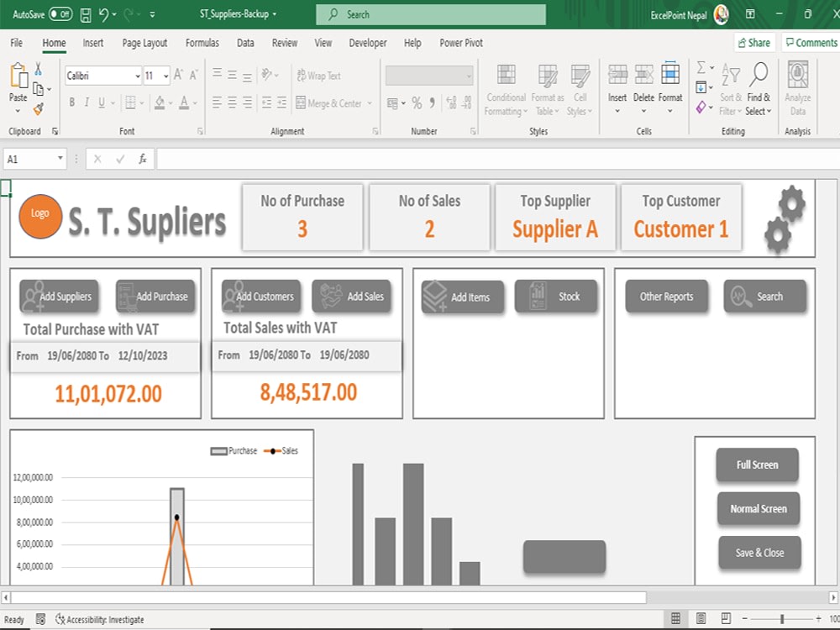Click the Add Sales button
Screen dimensions: 840x630
pos(351,297)
